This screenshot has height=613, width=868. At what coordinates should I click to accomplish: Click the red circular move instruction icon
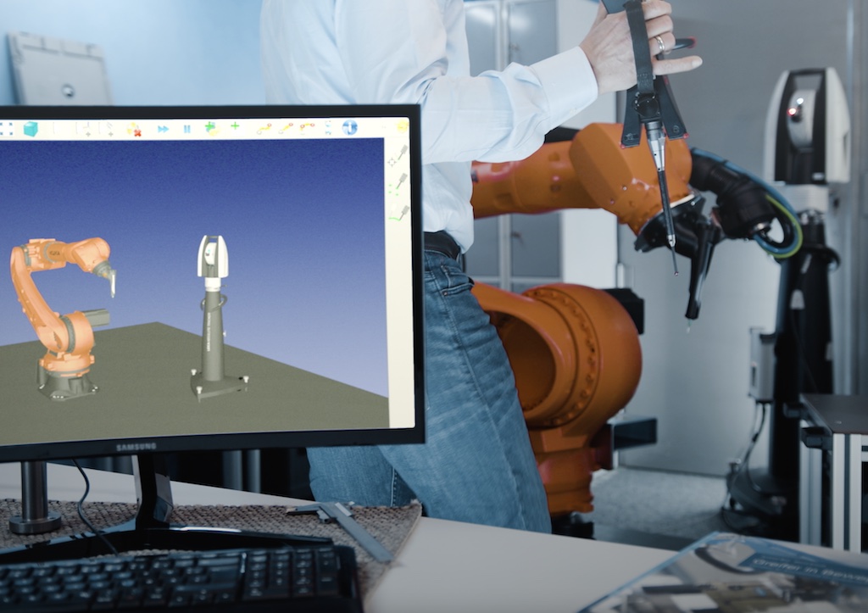[x=306, y=127]
